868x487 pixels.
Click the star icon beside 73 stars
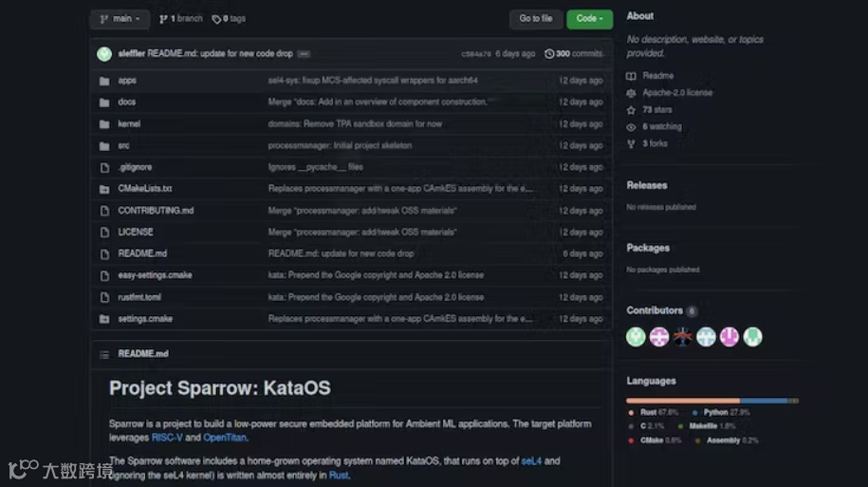(x=631, y=110)
